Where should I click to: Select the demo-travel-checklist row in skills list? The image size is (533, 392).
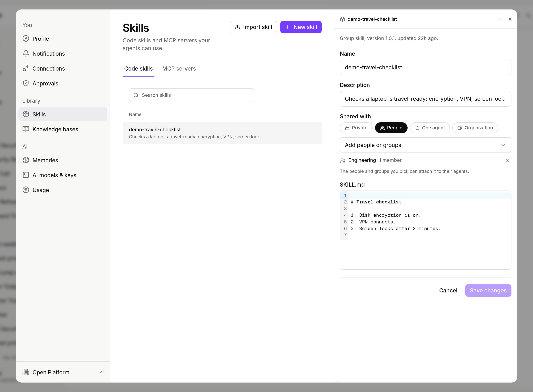(222, 133)
